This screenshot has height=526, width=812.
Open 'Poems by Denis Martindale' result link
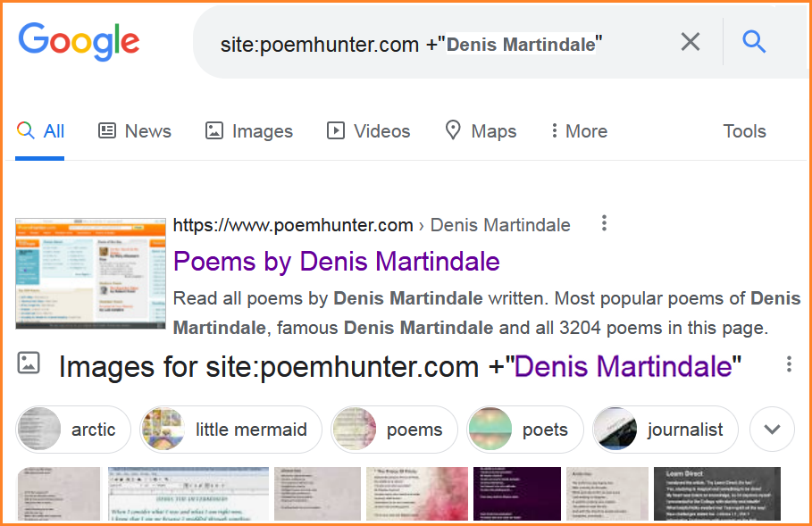coord(336,261)
